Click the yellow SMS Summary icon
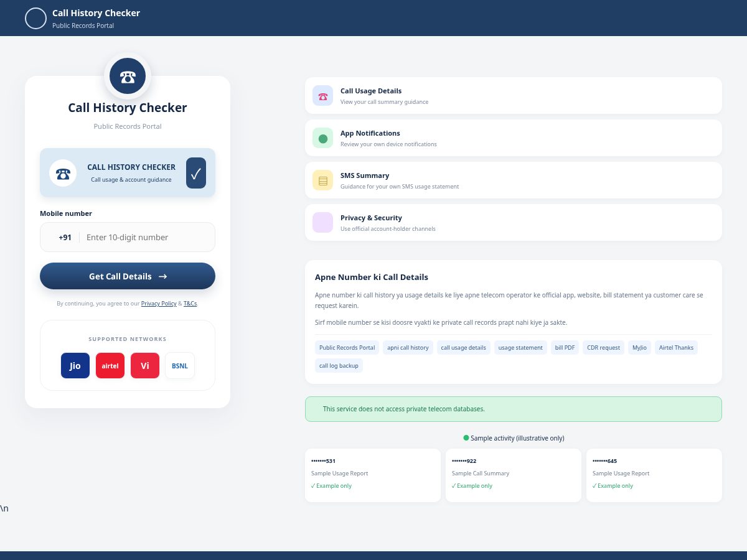This screenshot has width=747, height=560. tap(323, 180)
